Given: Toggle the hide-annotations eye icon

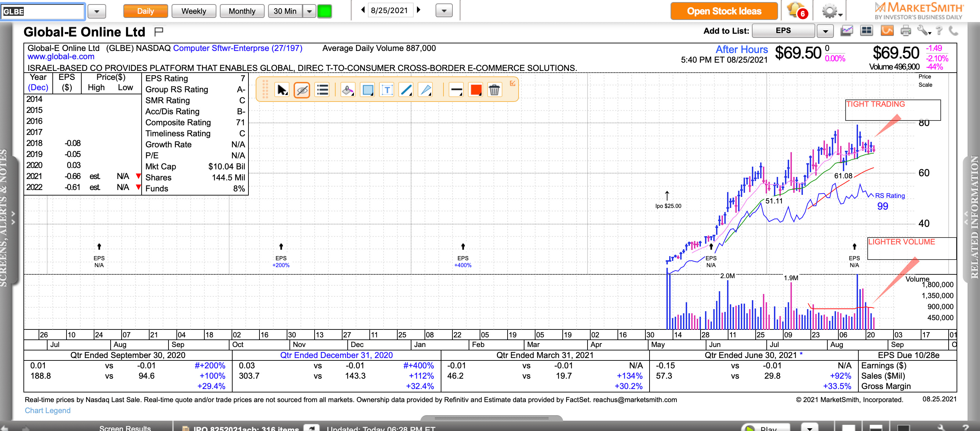Looking at the screenshot, I should [x=302, y=90].
